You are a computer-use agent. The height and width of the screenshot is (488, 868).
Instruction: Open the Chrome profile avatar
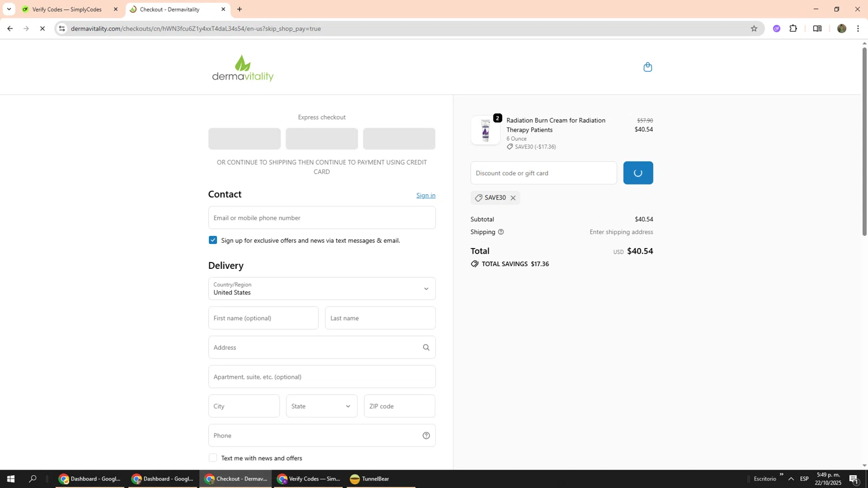(x=841, y=28)
